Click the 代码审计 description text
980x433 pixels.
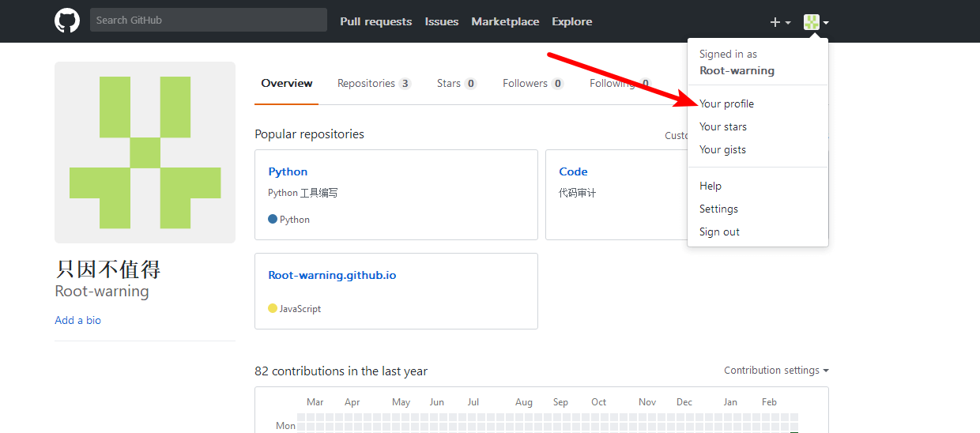(577, 193)
